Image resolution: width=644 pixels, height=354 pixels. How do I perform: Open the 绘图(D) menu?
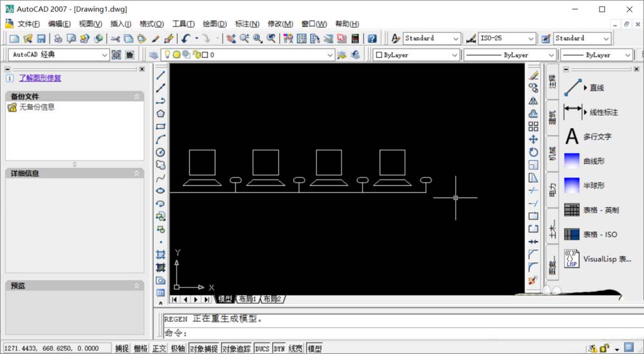click(x=214, y=24)
